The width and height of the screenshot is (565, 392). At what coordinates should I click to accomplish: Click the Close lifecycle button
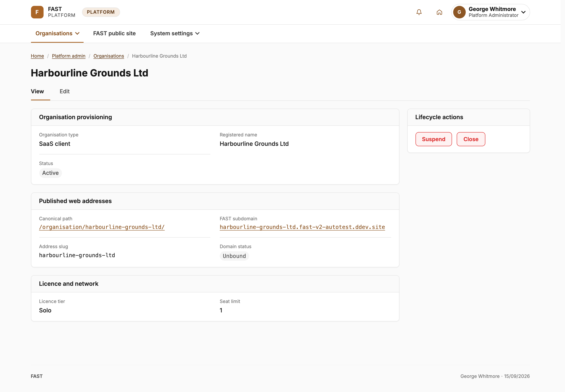(471, 139)
